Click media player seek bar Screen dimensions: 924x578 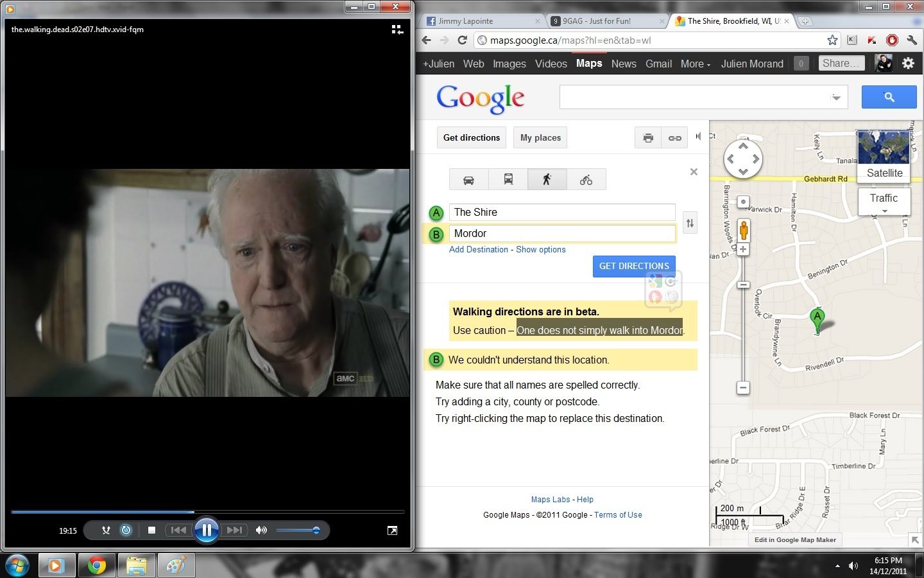coord(207,512)
